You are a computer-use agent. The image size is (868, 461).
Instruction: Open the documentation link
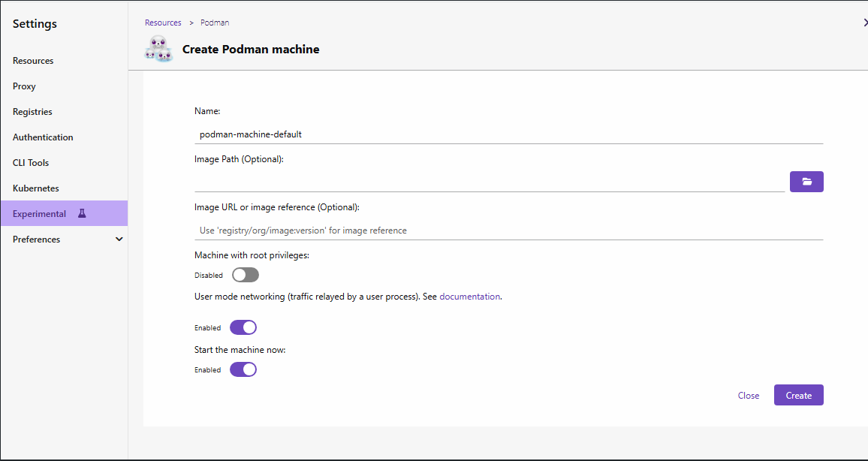point(469,297)
